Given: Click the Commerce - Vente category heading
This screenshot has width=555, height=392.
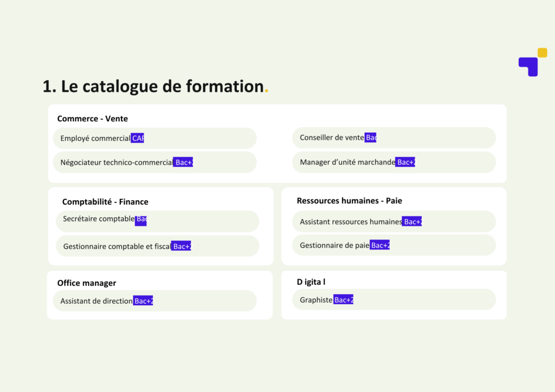Looking at the screenshot, I should [93, 119].
